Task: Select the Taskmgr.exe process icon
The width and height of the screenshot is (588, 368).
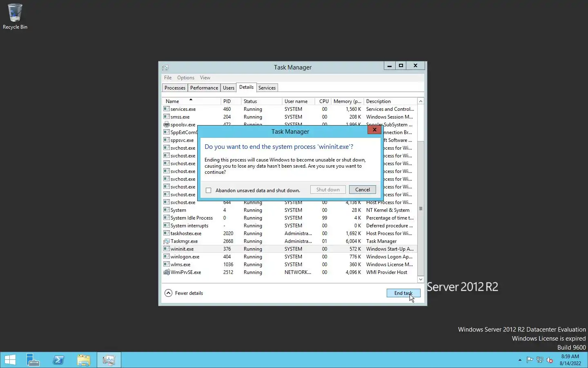Action: (x=167, y=241)
